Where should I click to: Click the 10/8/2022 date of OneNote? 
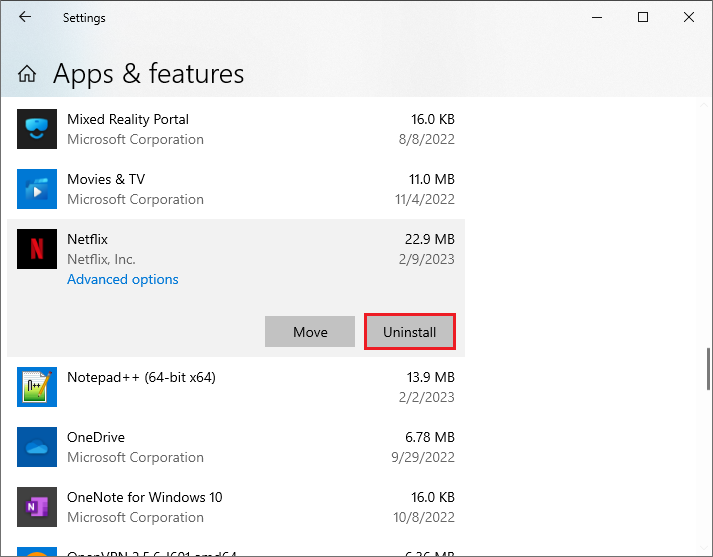(x=424, y=517)
